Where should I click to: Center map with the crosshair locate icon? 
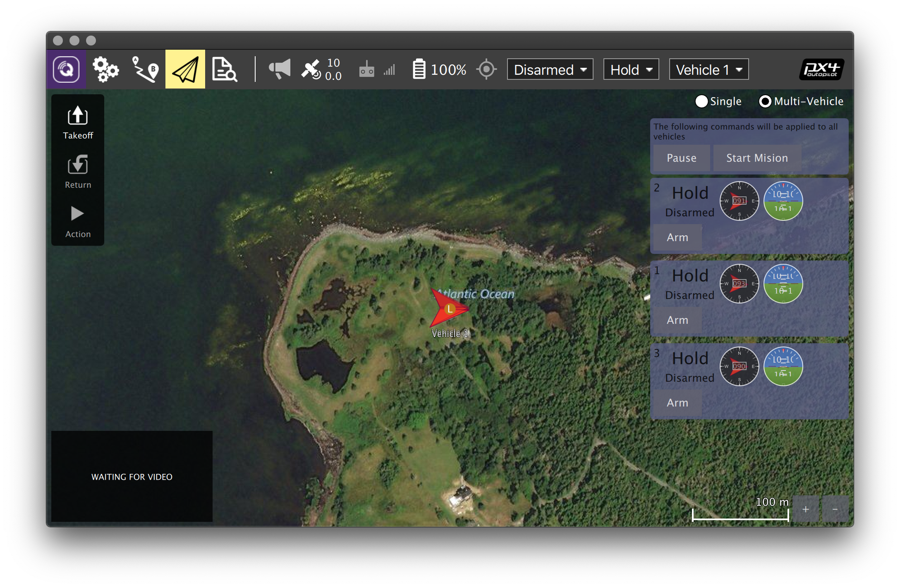[x=487, y=69]
